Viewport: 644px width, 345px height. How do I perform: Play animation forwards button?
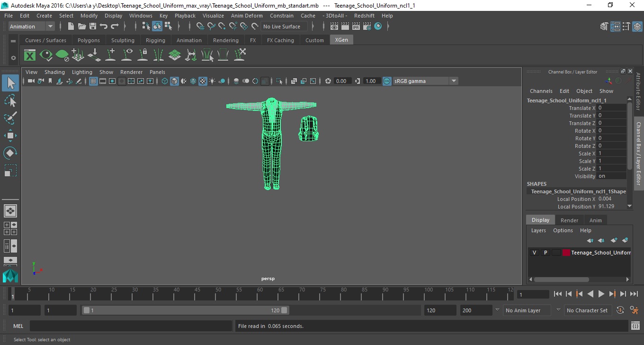[601, 294]
